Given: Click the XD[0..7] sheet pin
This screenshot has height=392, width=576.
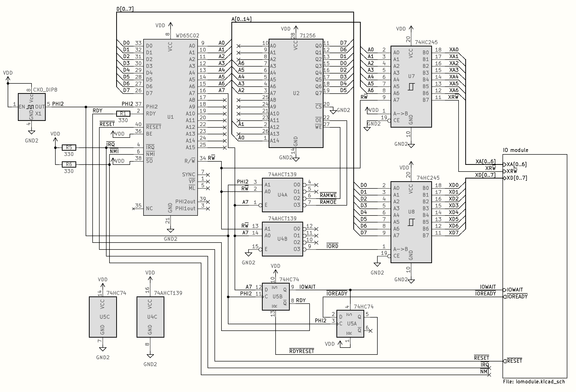Looking at the screenshot, I should (517, 178).
